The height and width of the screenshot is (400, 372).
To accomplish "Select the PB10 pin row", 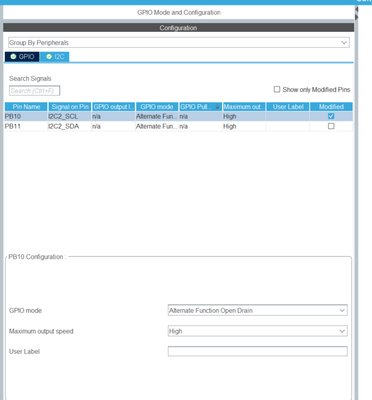I will [x=178, y=116].
